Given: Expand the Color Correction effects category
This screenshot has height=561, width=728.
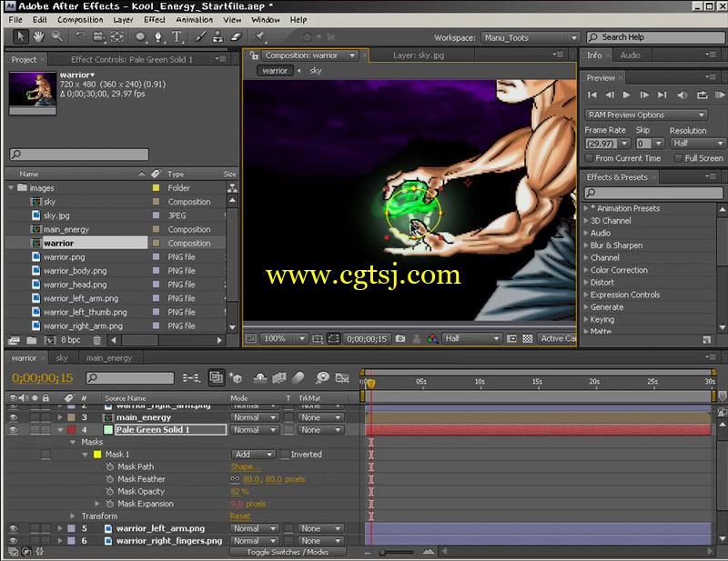Looking at the screenshot, I should (586, 270).
